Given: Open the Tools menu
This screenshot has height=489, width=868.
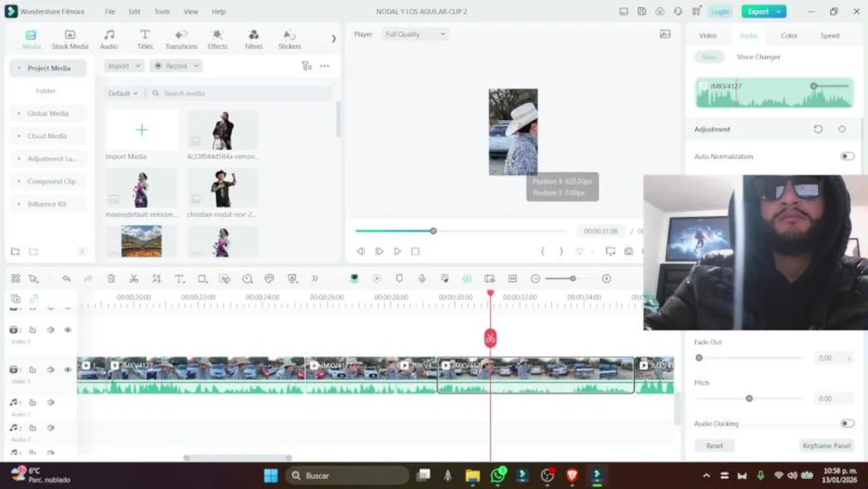Looking at the screenshot, I should pos(162,12).
